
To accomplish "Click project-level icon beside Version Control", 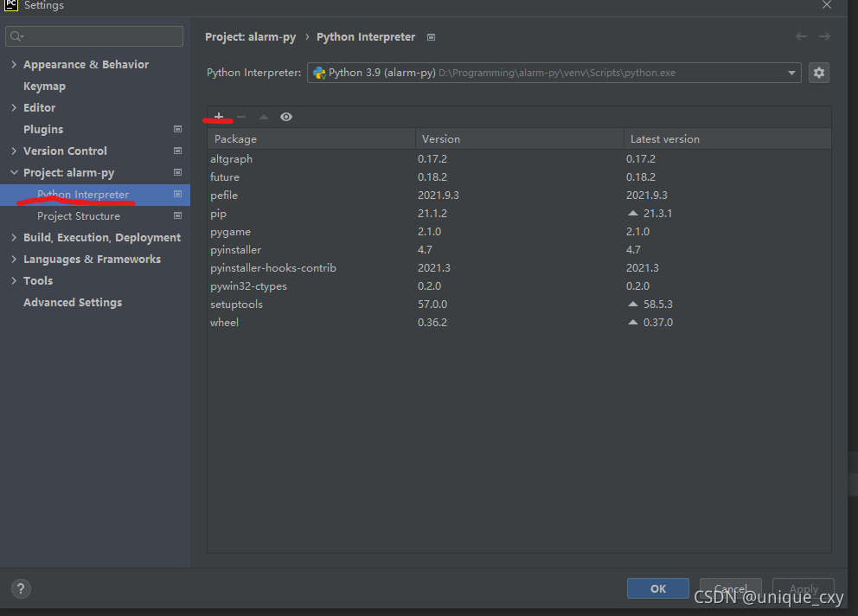I will click(178, 151).
